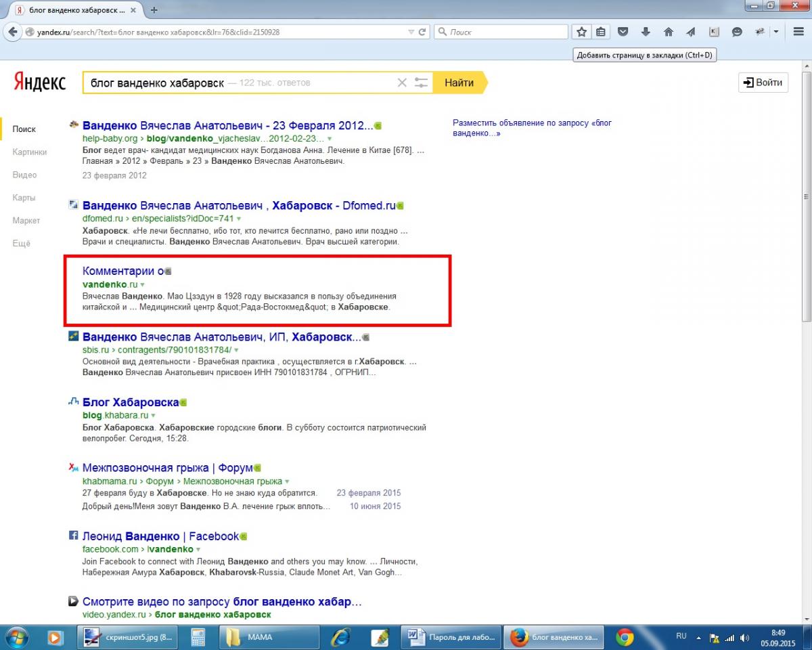
Task: Click the volume tray icon
Action: 745,638
